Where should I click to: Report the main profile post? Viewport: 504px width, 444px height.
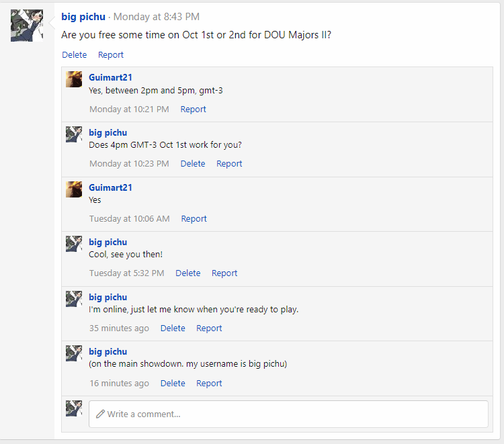[x=111, y=55]
